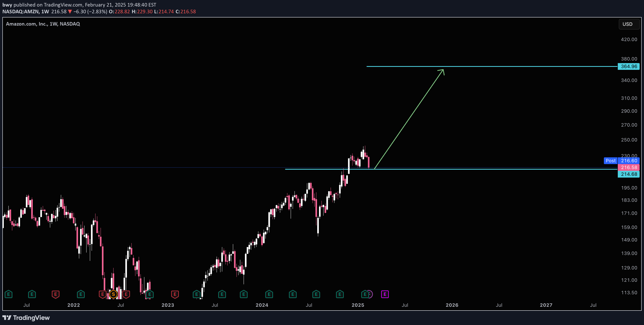Screen dimensions: 644x325
Task: Click the 2027 label on time axis
Action: point(546,305)
